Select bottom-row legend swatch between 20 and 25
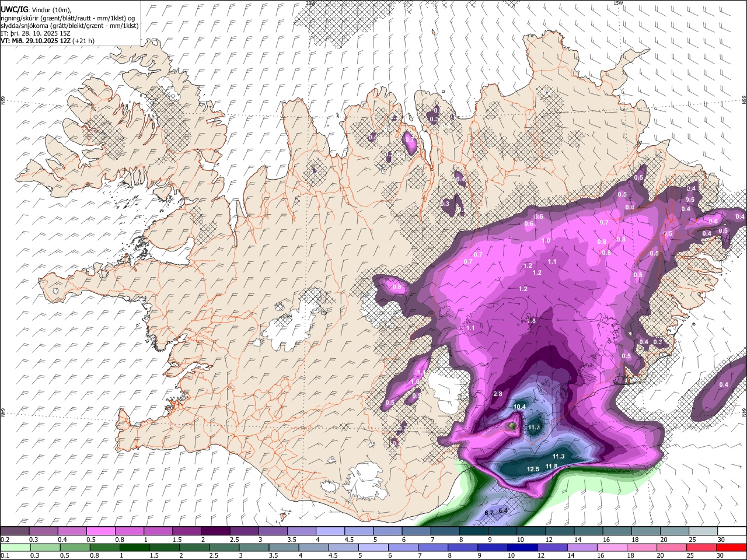Viewport: 747px width, 560px height. pos(671,548)
